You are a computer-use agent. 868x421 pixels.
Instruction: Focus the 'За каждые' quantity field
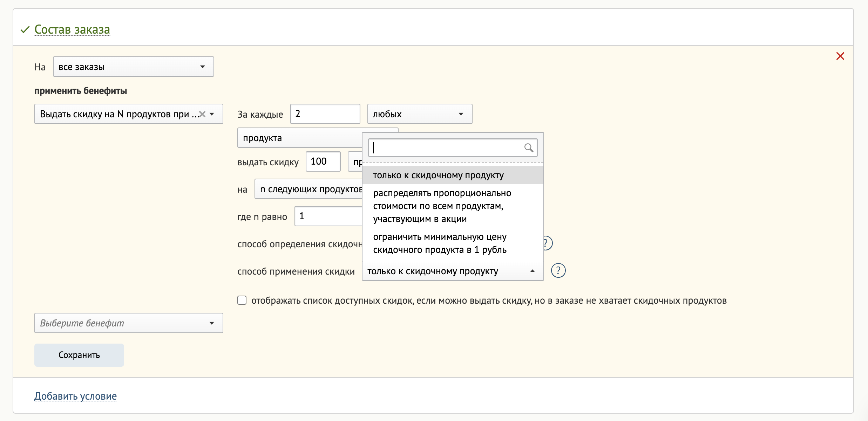click(x=325, y=114)
